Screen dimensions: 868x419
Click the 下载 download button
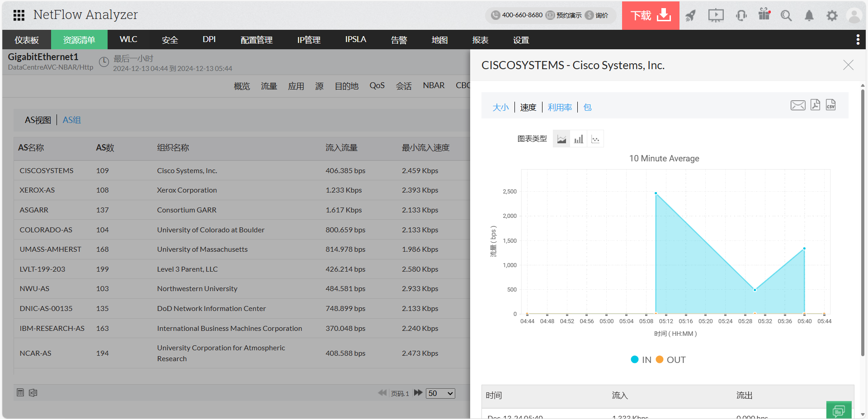click(x=651, y=16)
